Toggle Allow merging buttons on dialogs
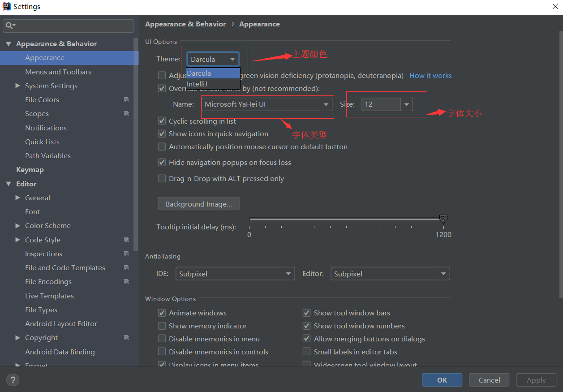This screenshot has height=392, width=563. 307,339
